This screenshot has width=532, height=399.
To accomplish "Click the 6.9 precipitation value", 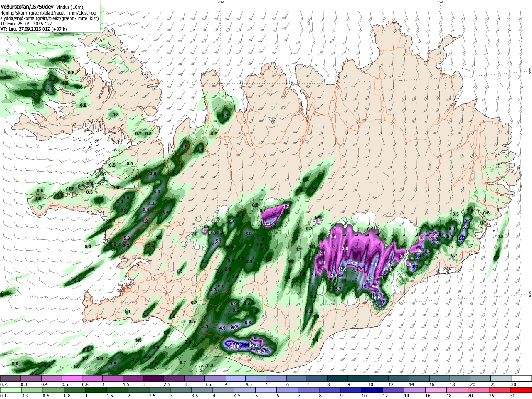I will pyautogui.click(x=234, y=304).
